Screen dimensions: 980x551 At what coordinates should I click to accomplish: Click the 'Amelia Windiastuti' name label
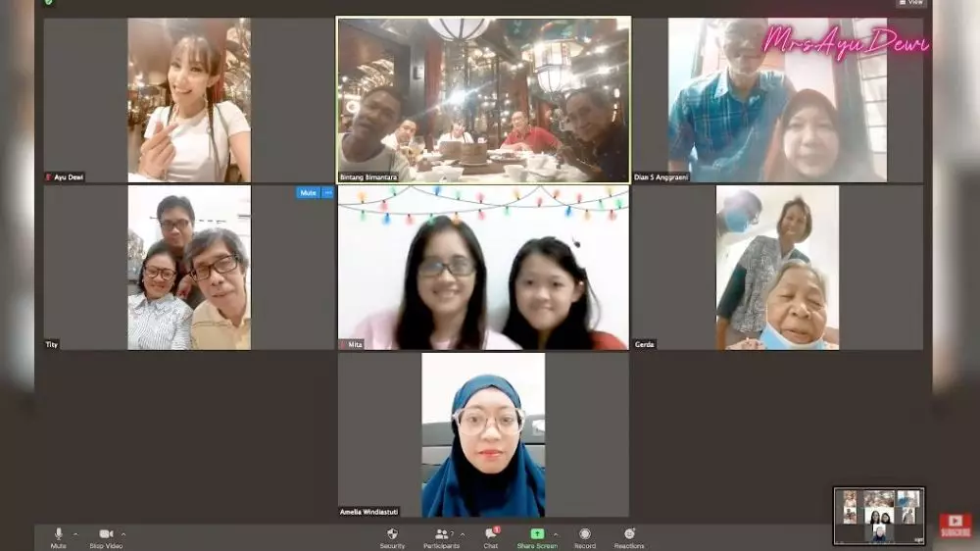[368, 512]
